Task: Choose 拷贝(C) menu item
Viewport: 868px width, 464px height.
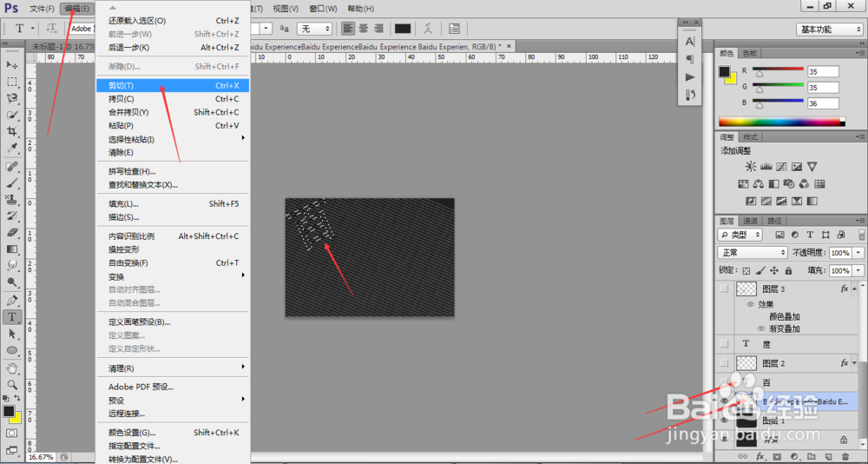Action: point(173,99)
